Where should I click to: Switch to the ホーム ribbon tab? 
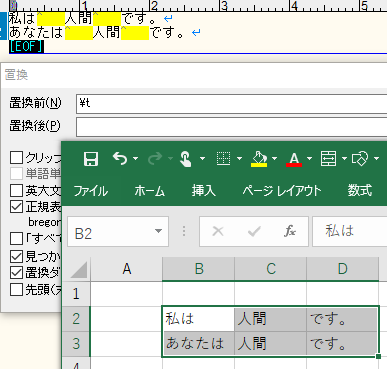click(150, 191)
